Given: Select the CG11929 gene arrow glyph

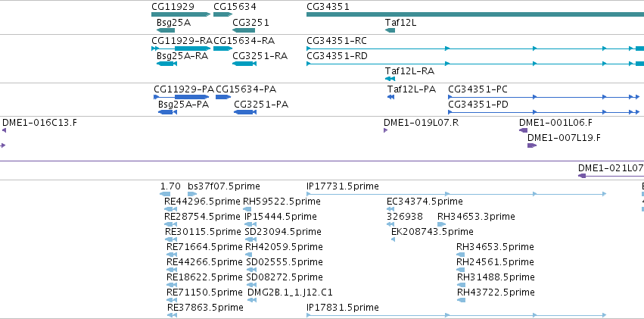Looking at the screenshot, I should [x=181, y=15].
